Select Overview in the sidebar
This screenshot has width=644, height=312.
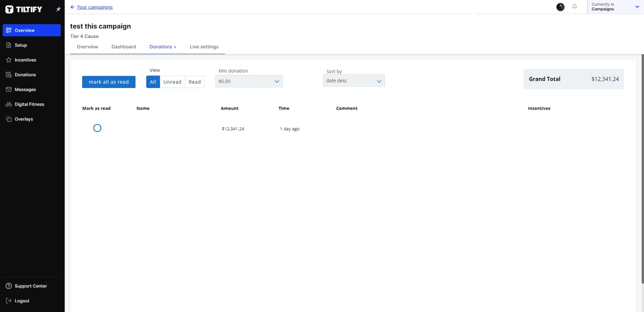32,30
